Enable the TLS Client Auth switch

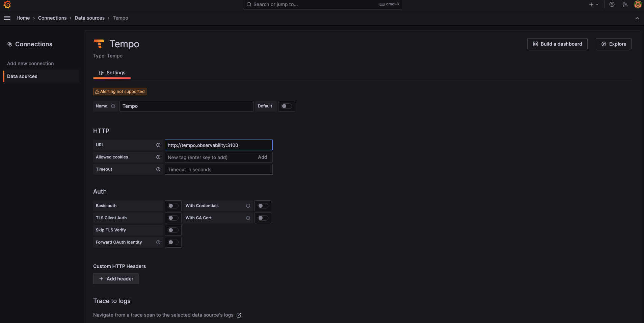(173, 218)
